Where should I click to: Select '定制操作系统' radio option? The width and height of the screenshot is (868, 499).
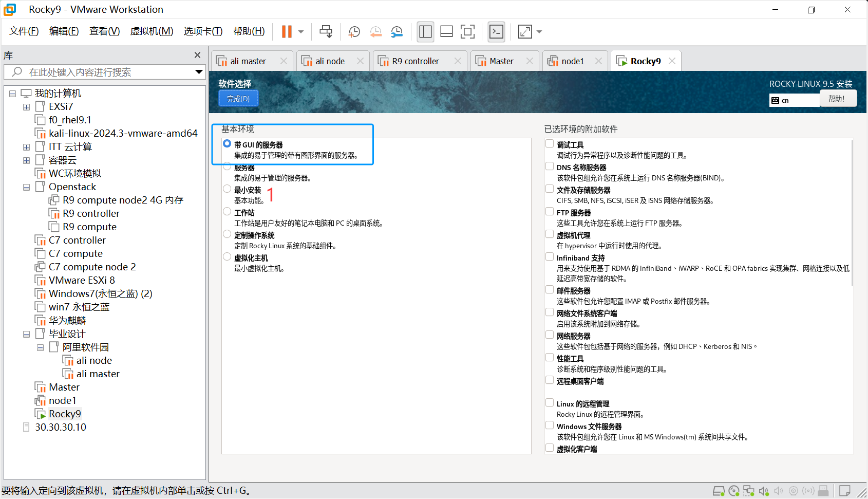[227, 234]
